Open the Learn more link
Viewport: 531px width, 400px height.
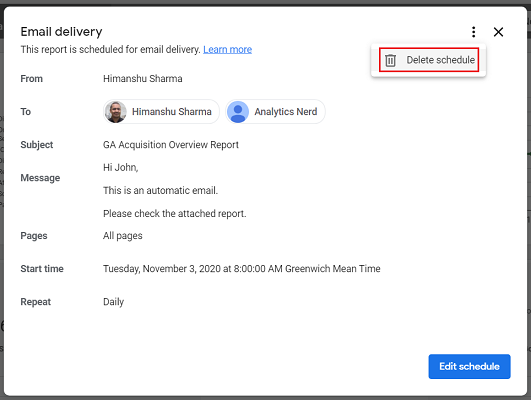227,49
